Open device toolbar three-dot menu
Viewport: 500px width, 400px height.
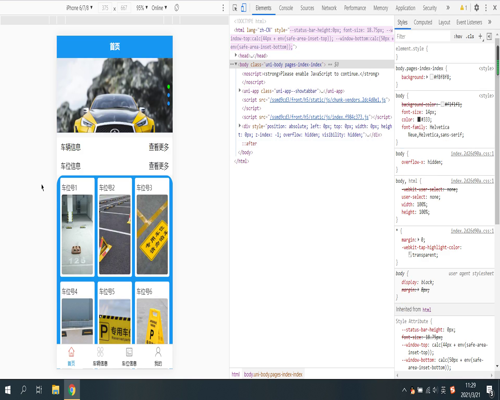(x=223, y=8)
